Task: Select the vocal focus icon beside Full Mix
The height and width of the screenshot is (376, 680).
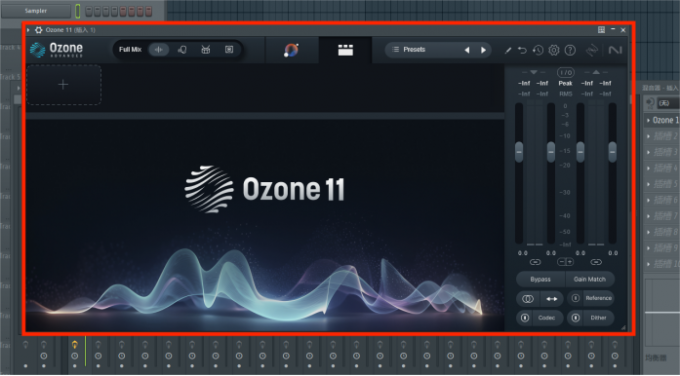Action: 182,50
